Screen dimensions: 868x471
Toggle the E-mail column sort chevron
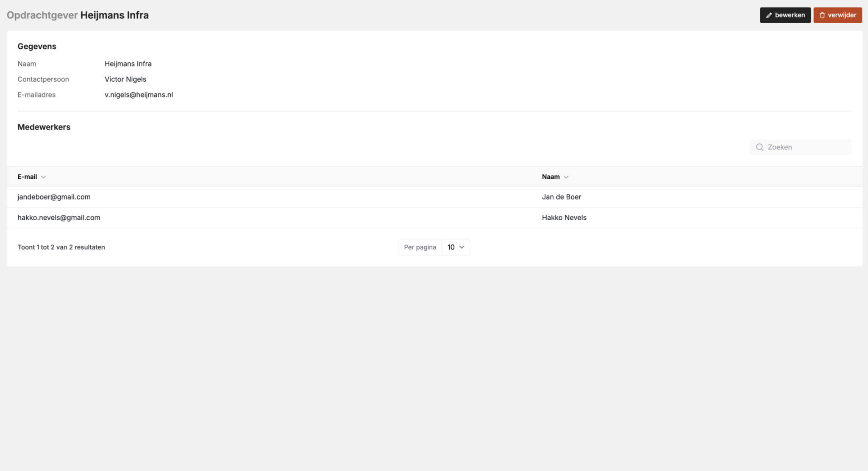pos(43,177)
